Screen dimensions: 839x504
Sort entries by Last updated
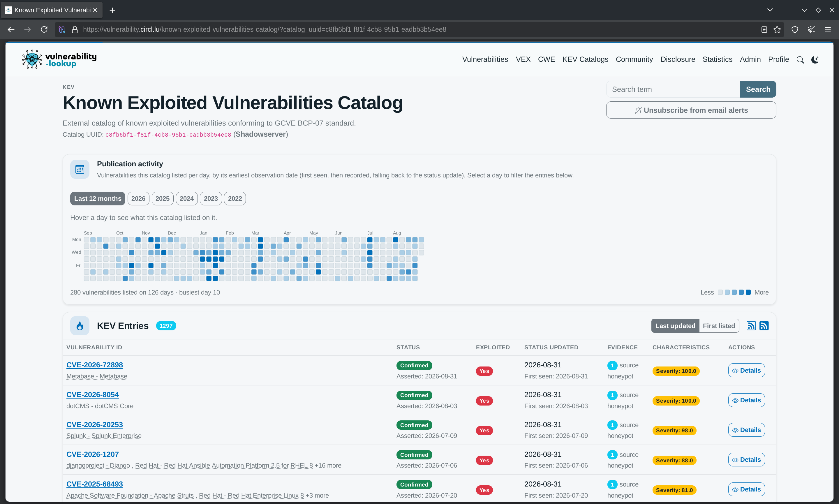click(x=675, y=326)
